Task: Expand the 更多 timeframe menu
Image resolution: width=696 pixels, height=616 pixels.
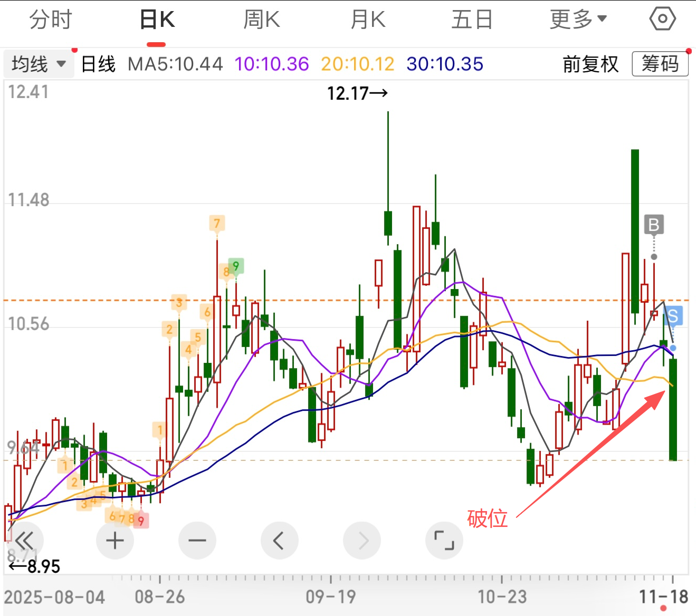Action: pos(578,20)
